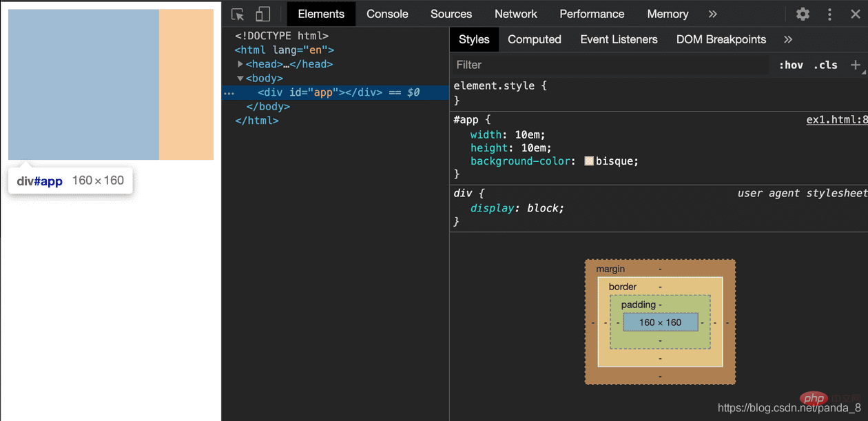The width and height of the screenshot is (868, 421).
Task: Collapse the body element node
Action: tap(240, 79)
